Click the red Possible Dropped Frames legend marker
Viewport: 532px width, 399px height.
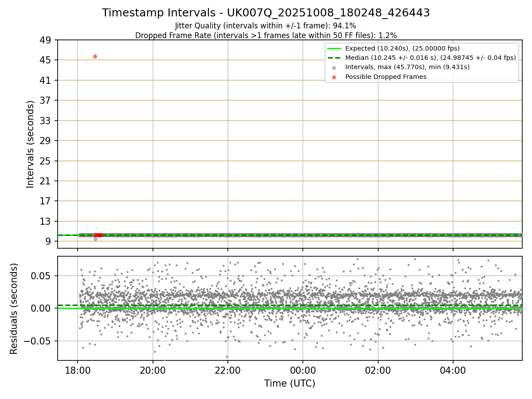pyautogui.click(x=334, y=77)
